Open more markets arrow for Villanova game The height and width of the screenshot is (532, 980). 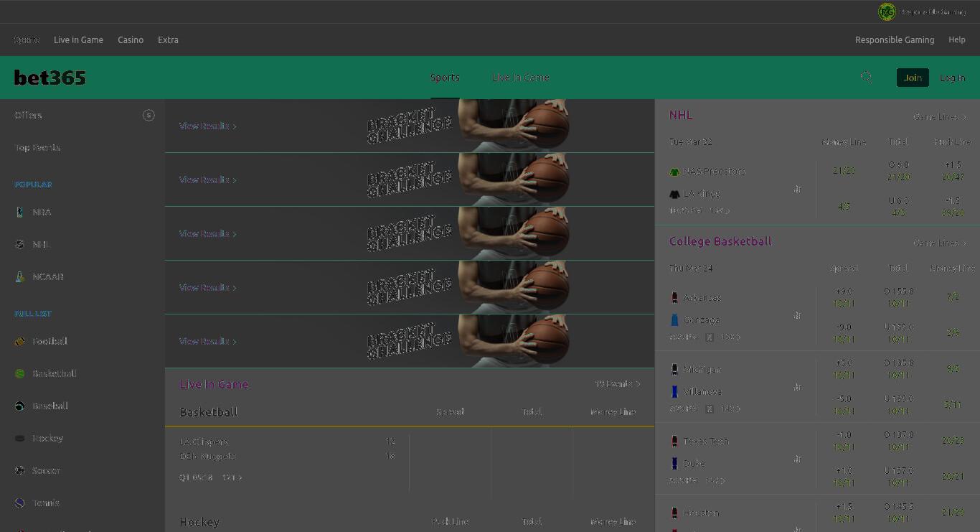(730, 409)
